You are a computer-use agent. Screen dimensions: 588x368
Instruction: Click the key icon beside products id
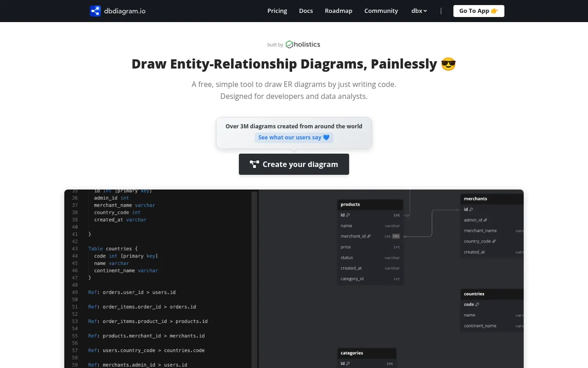tap(348, 215)
